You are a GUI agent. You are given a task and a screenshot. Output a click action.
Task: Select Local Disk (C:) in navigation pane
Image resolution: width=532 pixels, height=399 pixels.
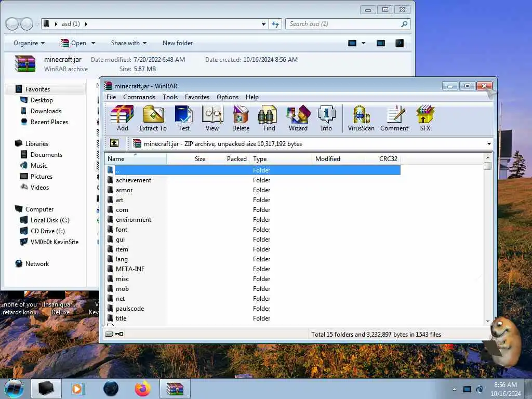45,220
